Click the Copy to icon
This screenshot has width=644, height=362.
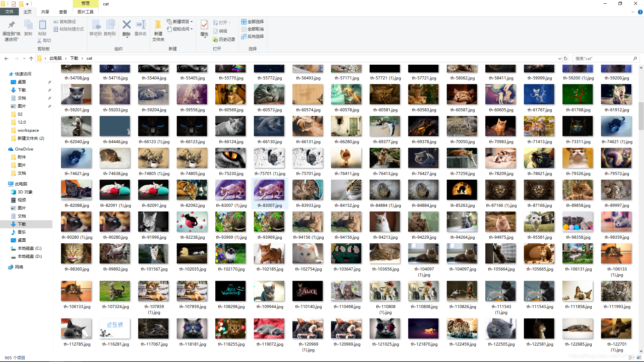point(110,24)
